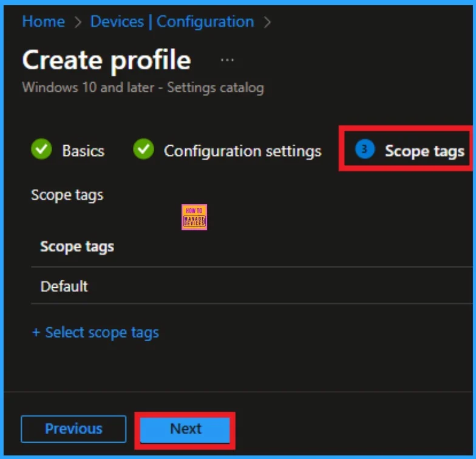The width and height of the screenshot is (476, 459).
Task: Click the Scope tags section label above the table
Action: [x=67, y=195]
